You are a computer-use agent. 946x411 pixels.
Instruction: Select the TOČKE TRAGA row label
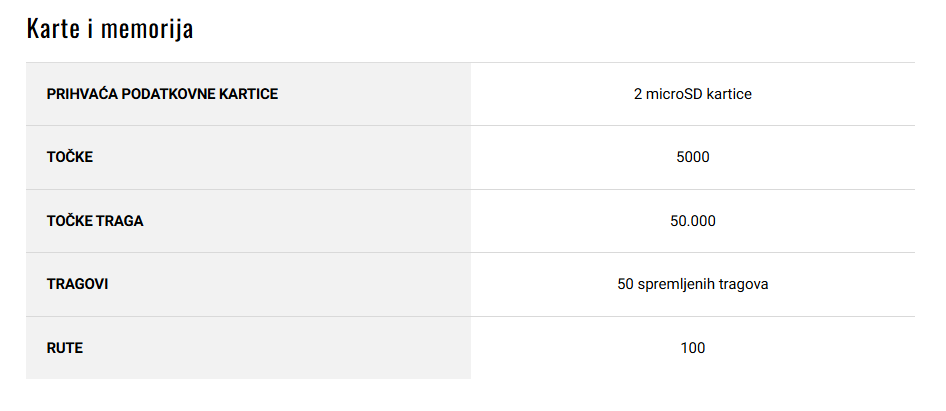[x=95, y=221]
